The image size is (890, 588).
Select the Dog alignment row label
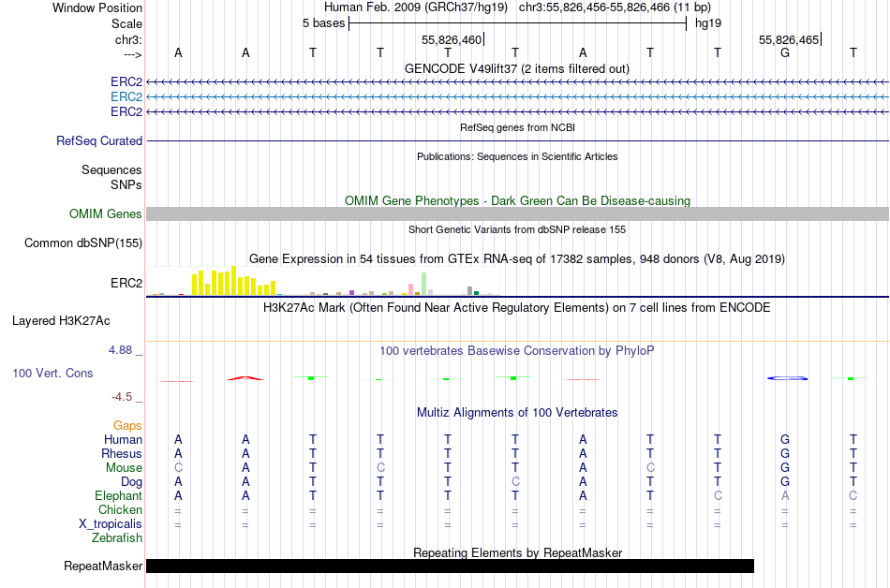[132, 482]
